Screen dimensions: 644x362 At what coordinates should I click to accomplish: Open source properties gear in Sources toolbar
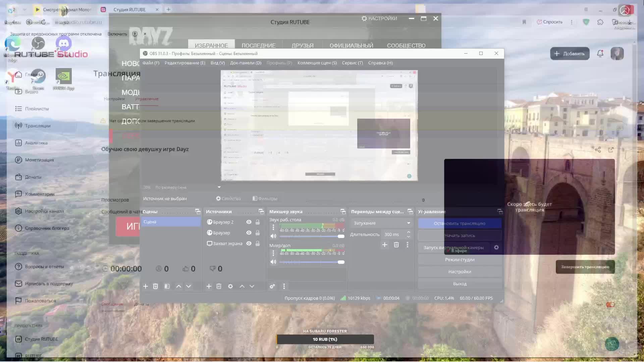pyautogui.click(x=230, y=286)
